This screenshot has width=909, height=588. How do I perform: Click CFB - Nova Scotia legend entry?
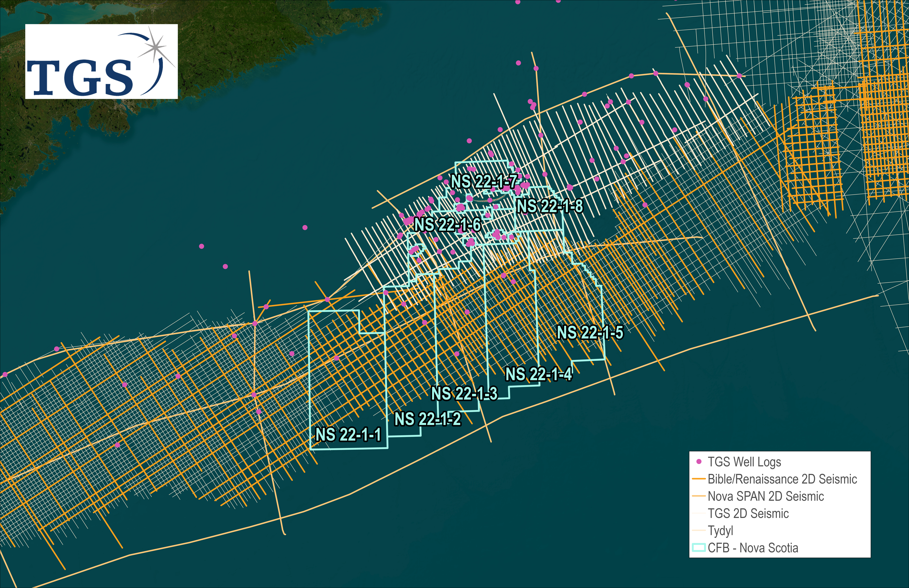click(745, 548)
